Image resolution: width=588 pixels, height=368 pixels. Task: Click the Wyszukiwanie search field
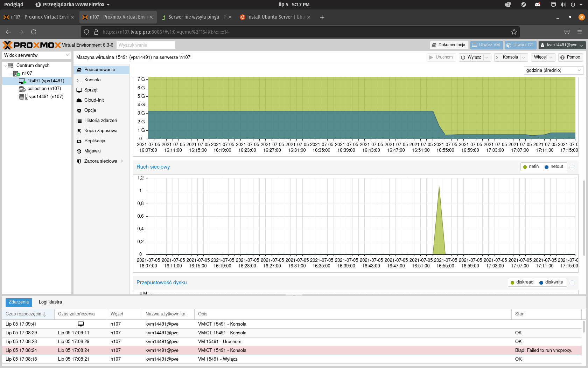[146, 45]
